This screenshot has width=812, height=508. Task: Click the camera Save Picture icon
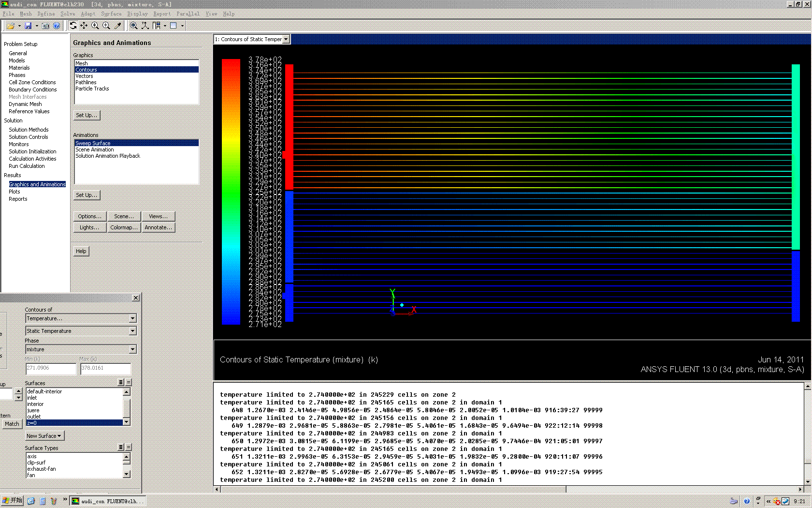pos(45,26)
